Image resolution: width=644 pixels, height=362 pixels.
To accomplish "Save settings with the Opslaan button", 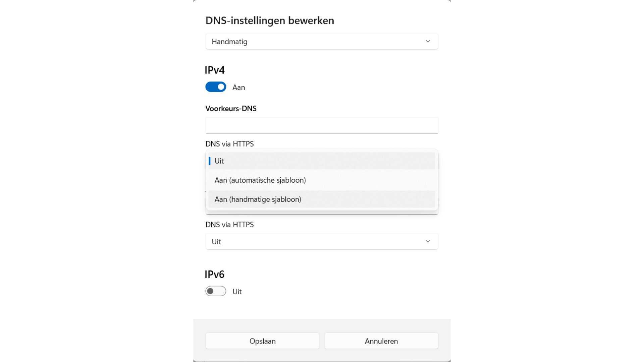I will (x=262, y=341).
